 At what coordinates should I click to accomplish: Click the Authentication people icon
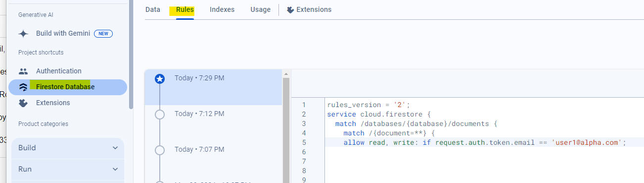pyautogui.click(x=23, y=71)
